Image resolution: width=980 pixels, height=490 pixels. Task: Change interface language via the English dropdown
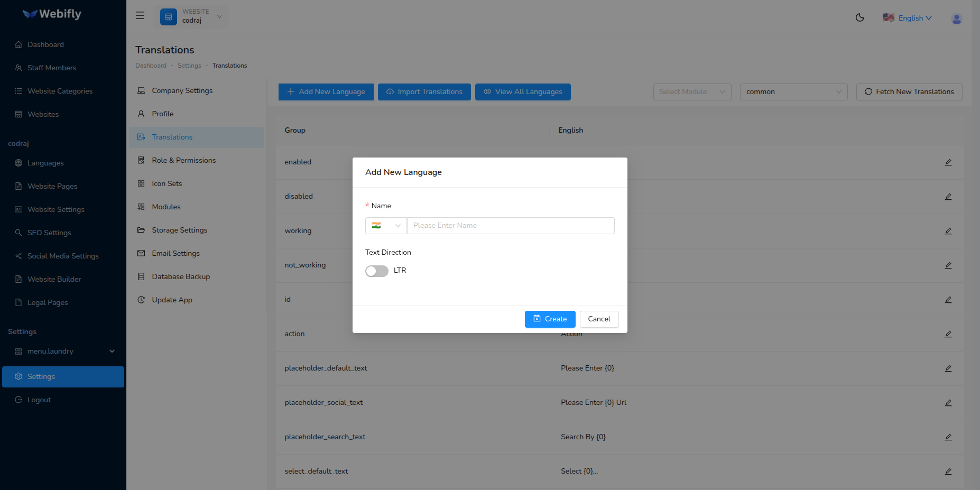point(911,17)
